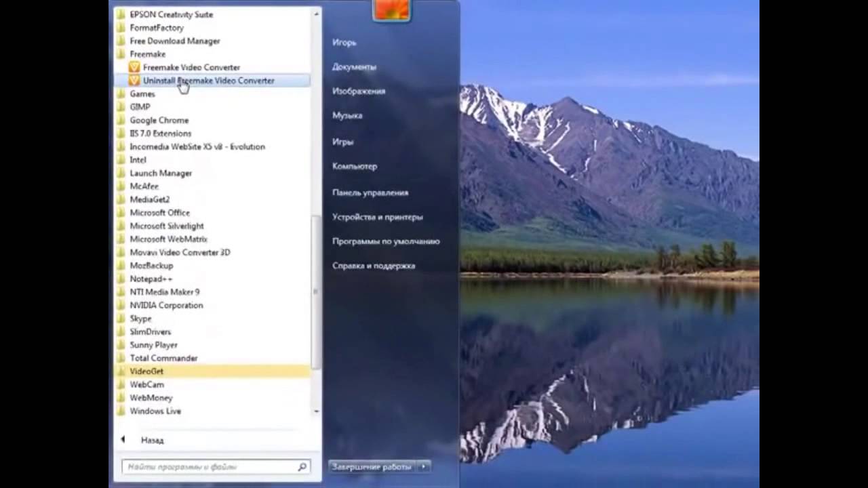This screenshot has height=488, width=868.
Task: Open the Microsoft Office folder icon
Action: click(x=121, y=213)
